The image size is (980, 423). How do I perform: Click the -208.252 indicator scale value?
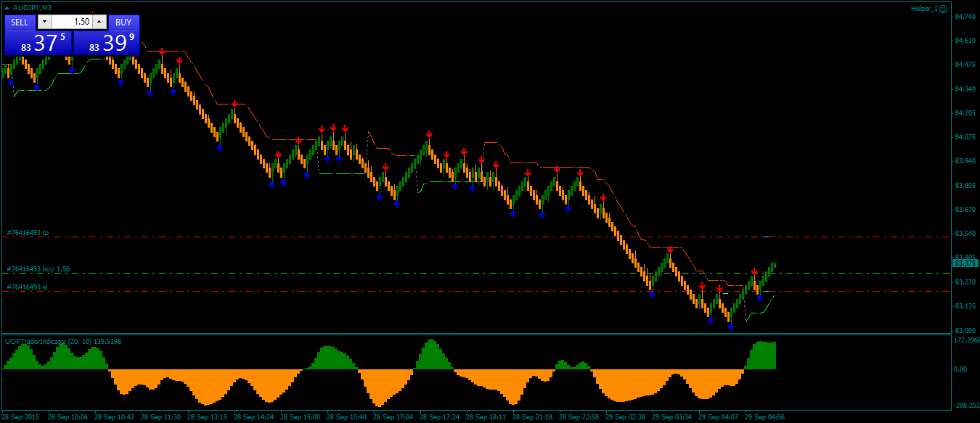(966, 406)
